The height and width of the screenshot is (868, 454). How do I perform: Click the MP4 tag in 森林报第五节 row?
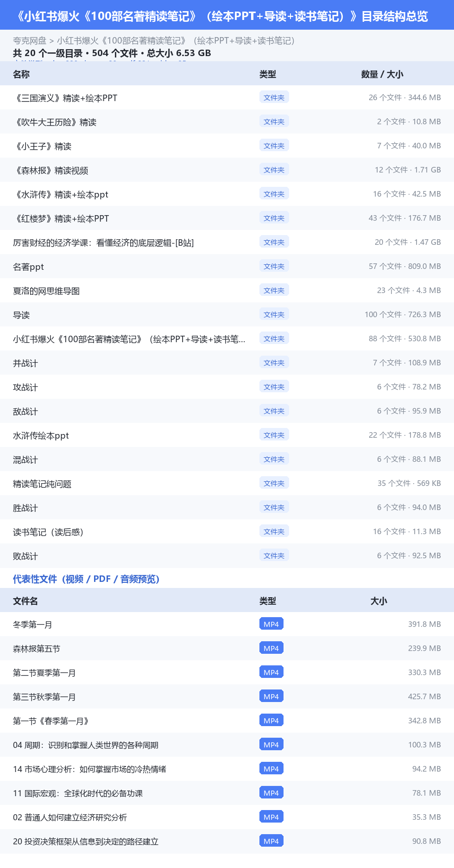tap(271, 648)
